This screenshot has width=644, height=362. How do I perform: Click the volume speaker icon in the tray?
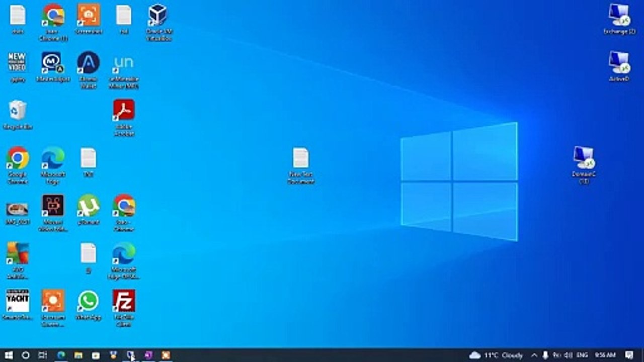(568, 355)
